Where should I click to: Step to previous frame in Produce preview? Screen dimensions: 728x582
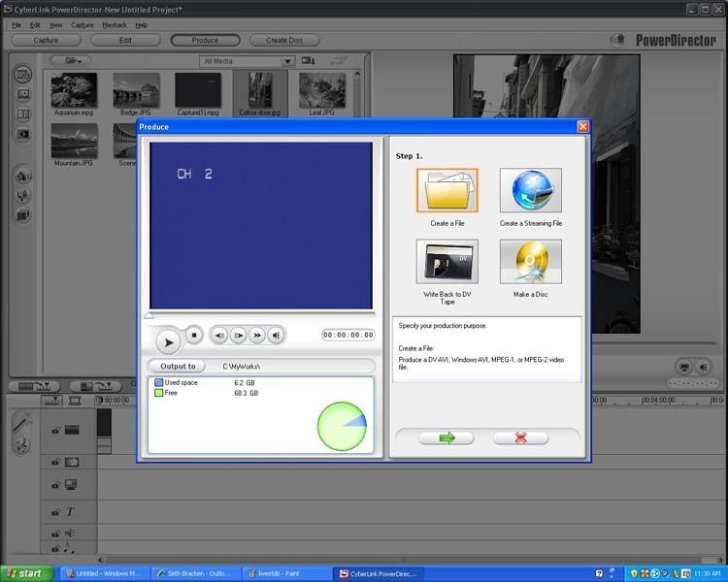[219, 335]
